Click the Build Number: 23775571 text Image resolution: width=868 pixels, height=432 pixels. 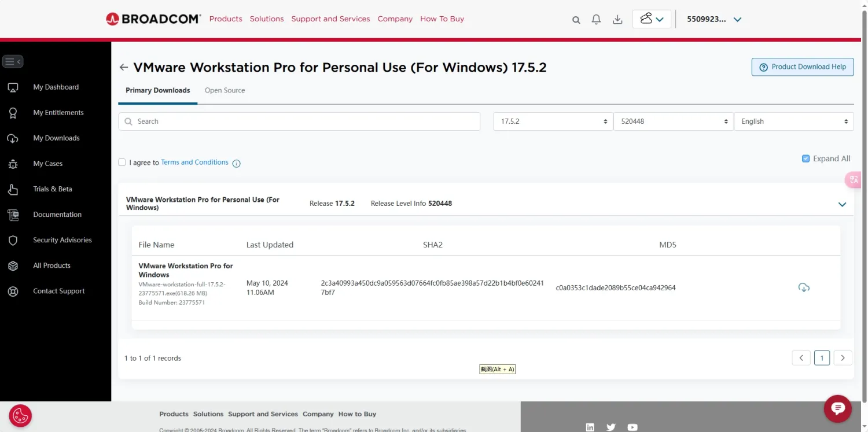(x=172, y=303)
